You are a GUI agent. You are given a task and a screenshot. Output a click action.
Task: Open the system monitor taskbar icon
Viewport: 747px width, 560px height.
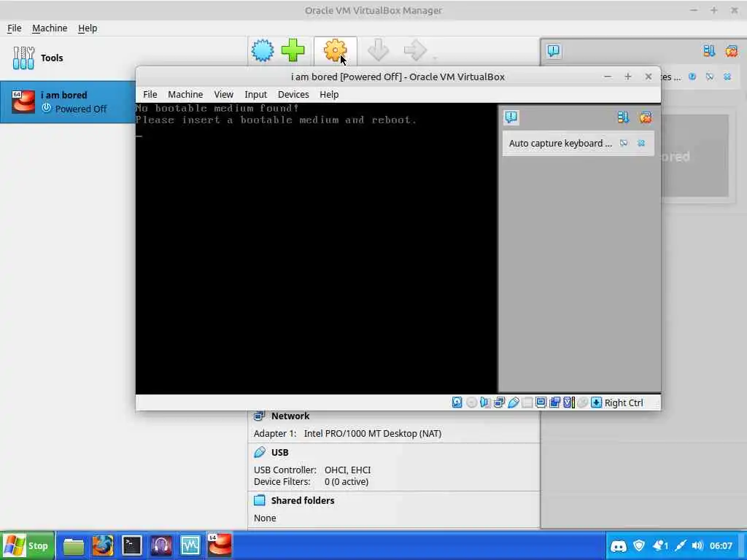pos(190,545)
